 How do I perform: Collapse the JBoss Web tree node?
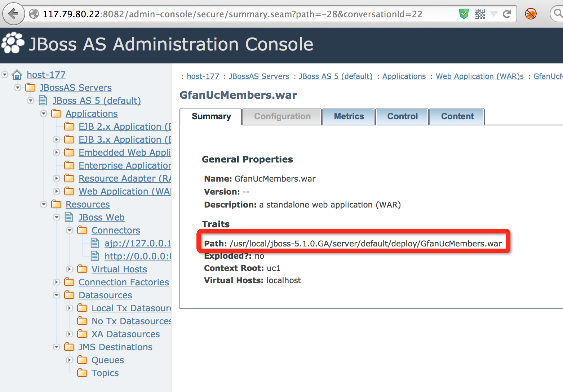click(57, 217)
